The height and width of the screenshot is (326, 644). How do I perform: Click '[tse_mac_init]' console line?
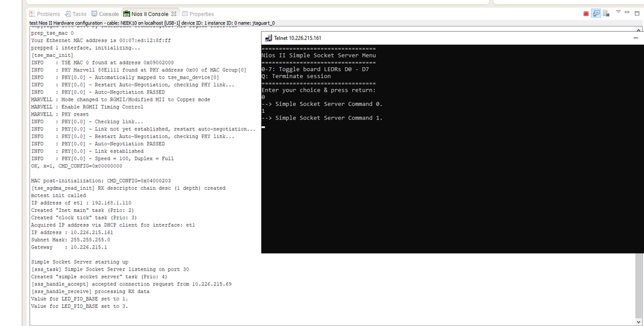(52, 56)
